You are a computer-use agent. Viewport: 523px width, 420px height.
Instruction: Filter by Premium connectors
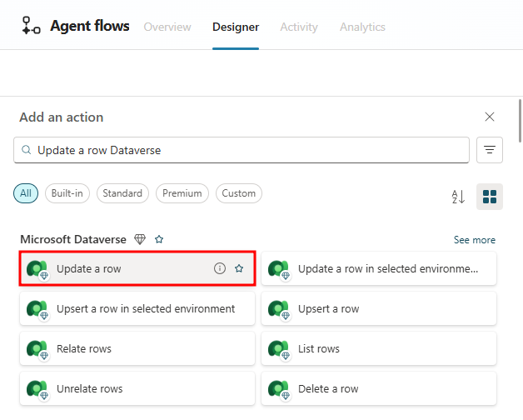(x=182, y=193)
